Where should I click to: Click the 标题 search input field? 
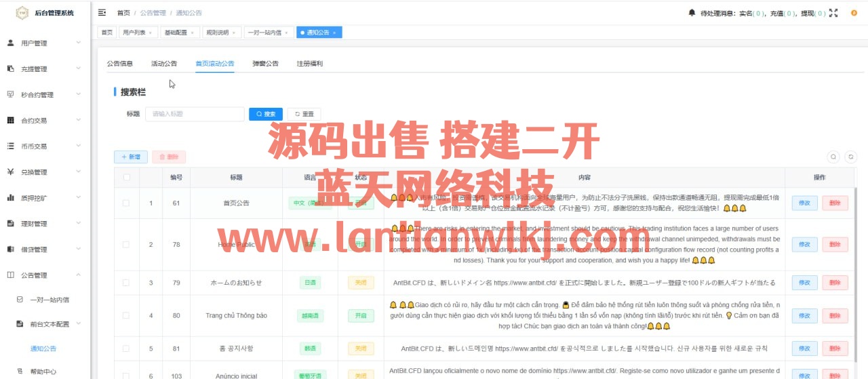point(195,114)
